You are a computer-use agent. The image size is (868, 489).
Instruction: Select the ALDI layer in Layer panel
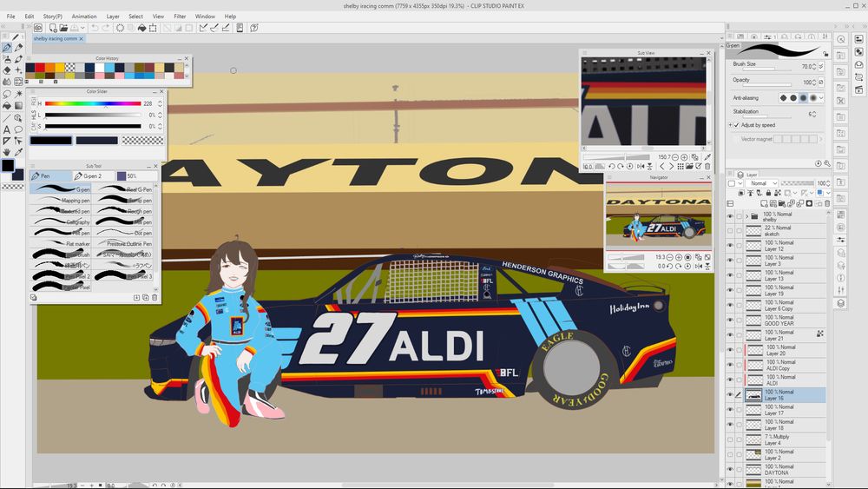click(x=785, y=380)
